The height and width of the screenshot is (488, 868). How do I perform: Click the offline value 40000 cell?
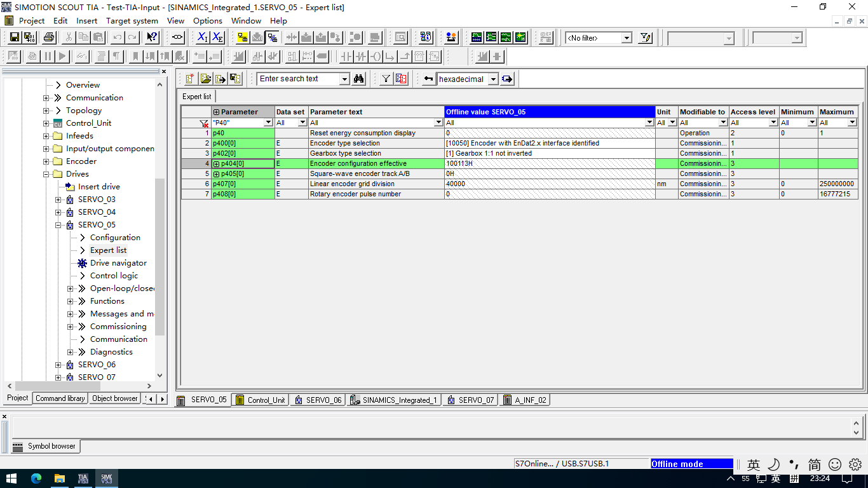point(550,184)
